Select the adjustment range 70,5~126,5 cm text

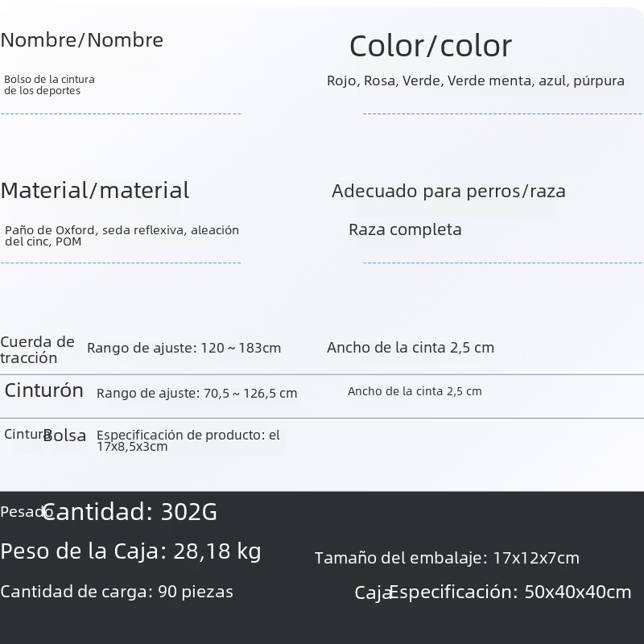coord(197,393)
